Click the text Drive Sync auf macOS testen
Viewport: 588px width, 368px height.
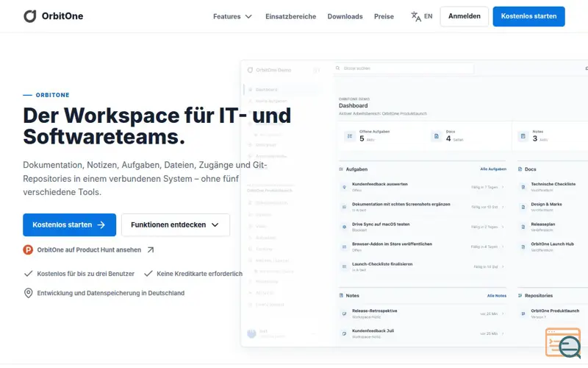tap(381, 224)
